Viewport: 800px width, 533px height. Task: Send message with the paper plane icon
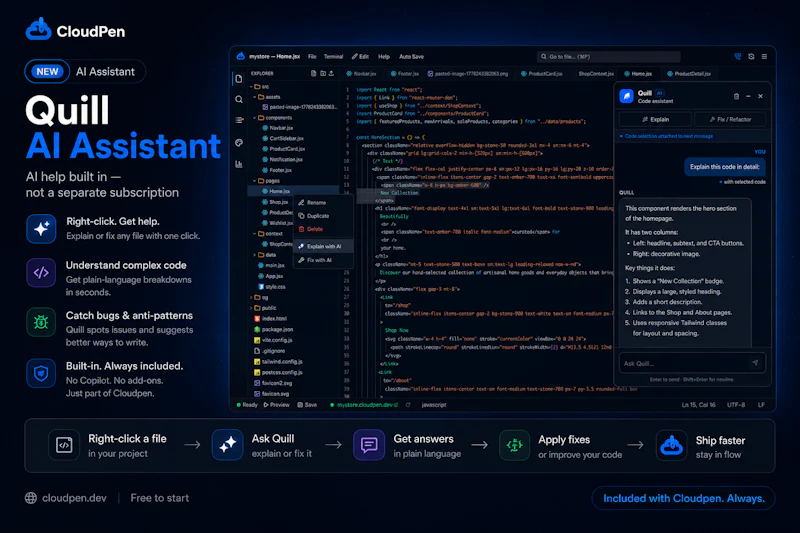coord(755,363)
